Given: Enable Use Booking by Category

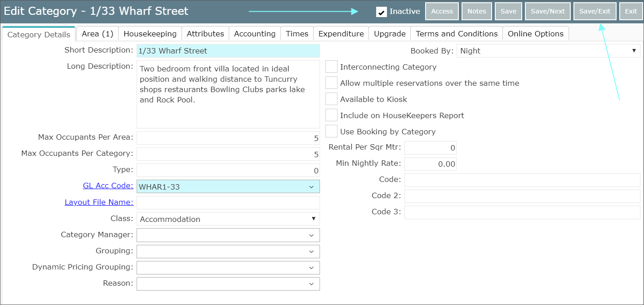Looking at the screenshot, I should (x=331, y=132).
